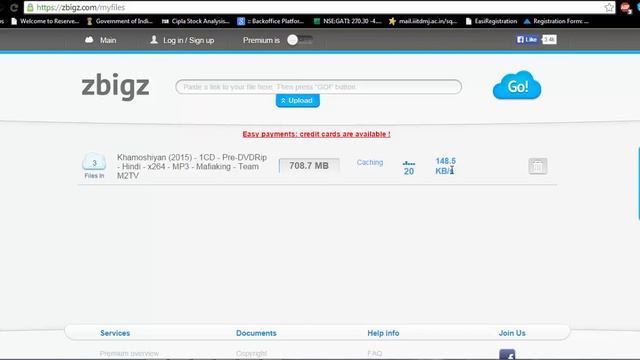Screen dimensions: 640x360
Task: Open the Main cloud menu item
Action: (100, 40)
